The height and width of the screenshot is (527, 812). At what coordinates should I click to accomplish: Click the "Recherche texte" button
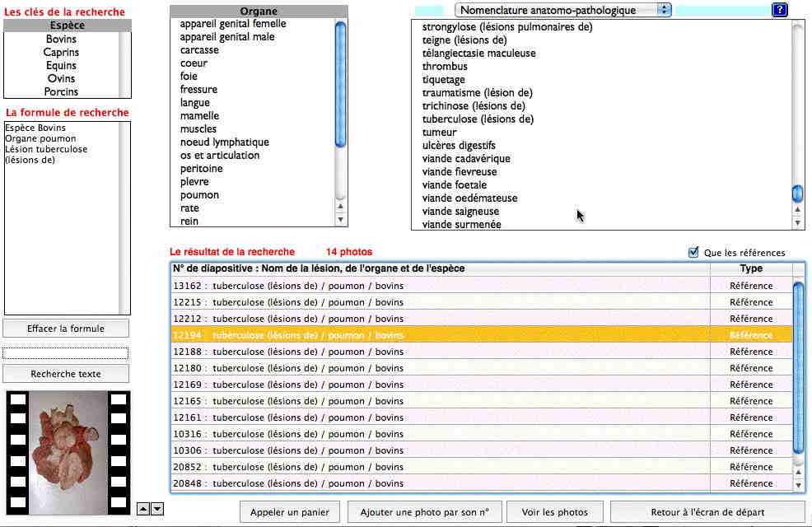pos(65,374)
